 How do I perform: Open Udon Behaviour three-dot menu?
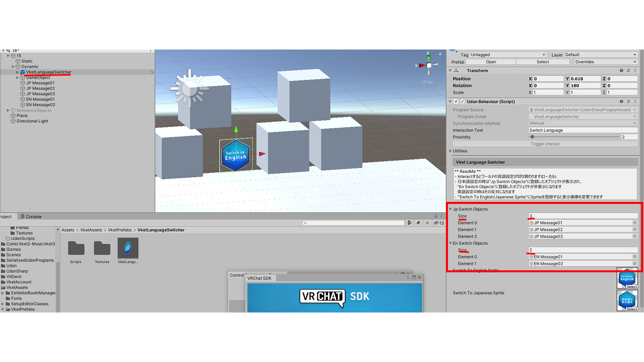635,101
